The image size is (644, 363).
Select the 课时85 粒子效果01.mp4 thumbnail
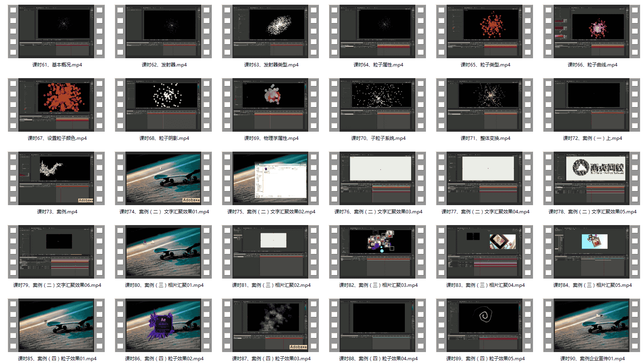[x=56, y=325]
